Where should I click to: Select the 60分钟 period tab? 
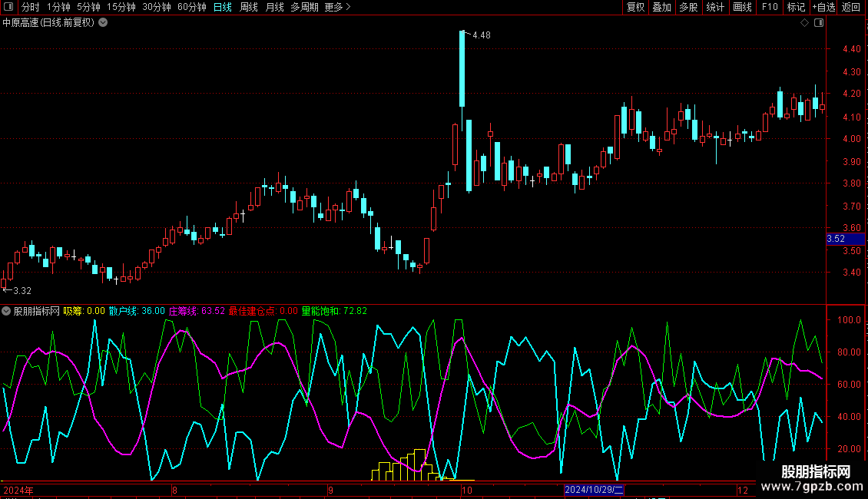191,7
